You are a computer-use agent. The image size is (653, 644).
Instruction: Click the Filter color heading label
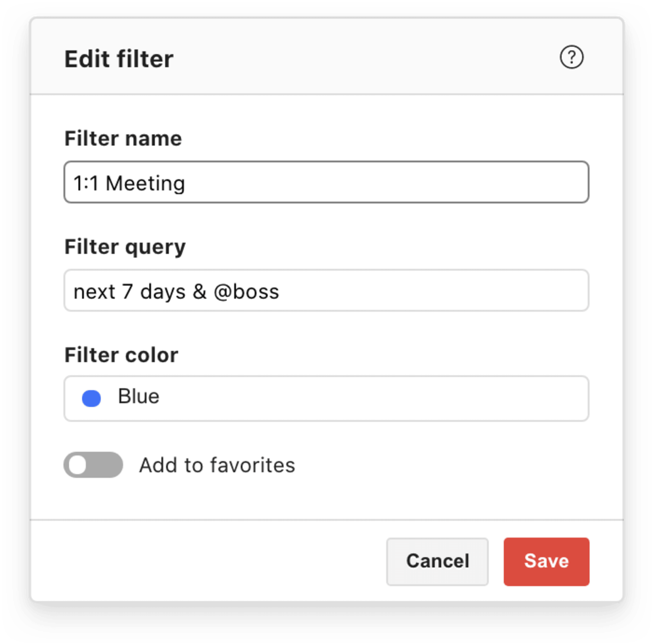[121, 355]
